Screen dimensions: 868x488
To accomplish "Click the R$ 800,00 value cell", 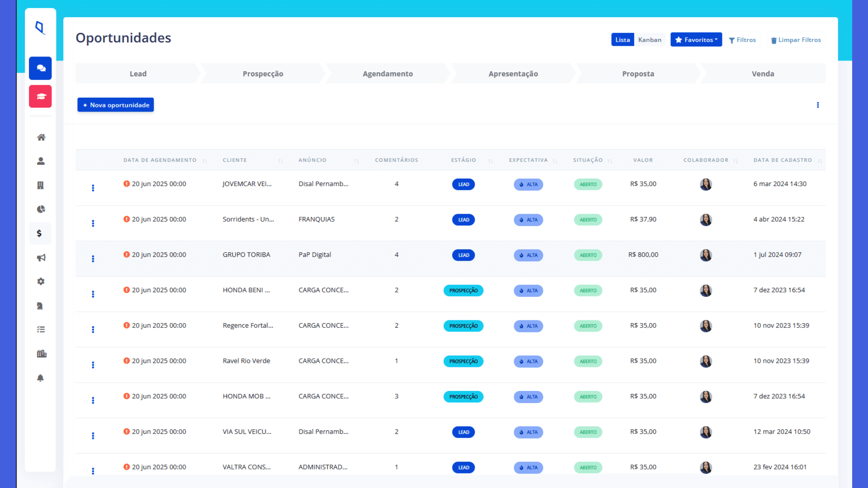I will 643,255.
